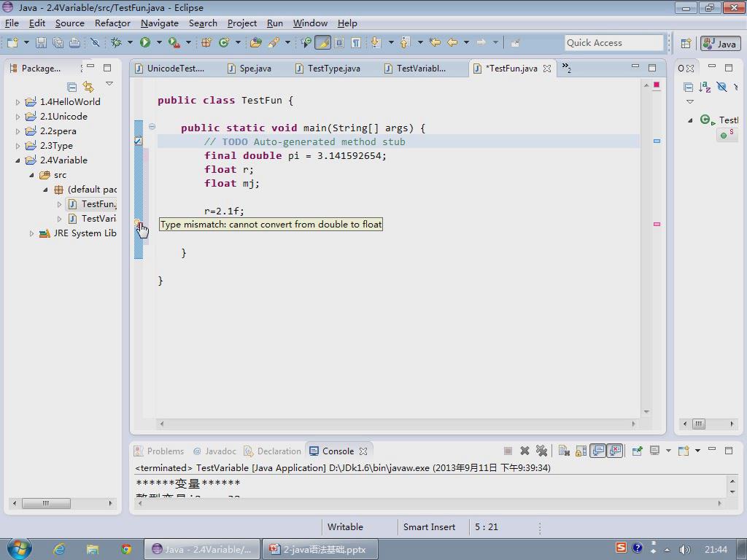
Task: Pin the Console view
Action: [x=637, y=451]
